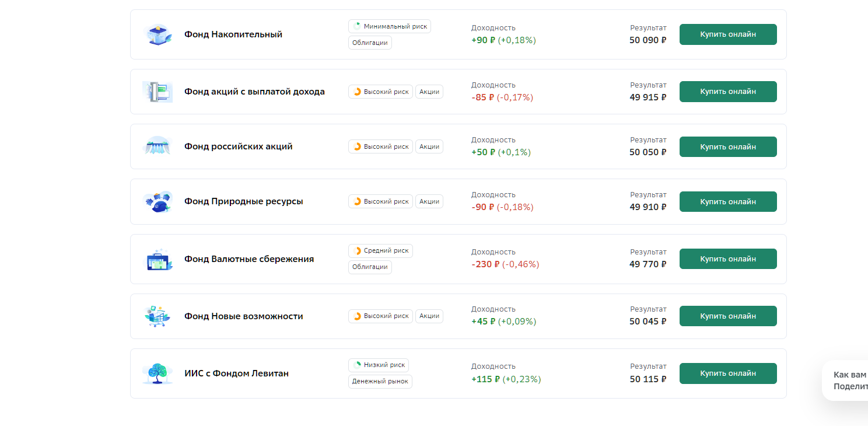Click Облигации tag in Фонд Накопительный row

(370, 43)
